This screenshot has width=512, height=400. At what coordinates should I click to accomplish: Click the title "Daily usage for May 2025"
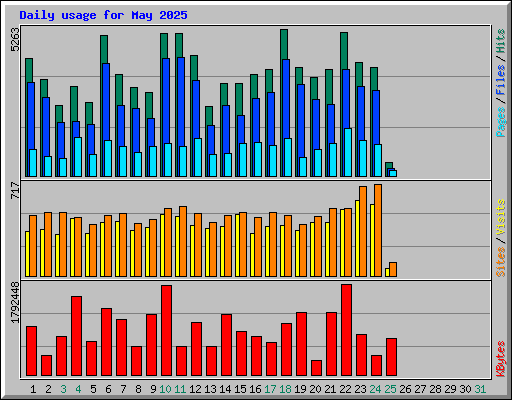(103, 15)
